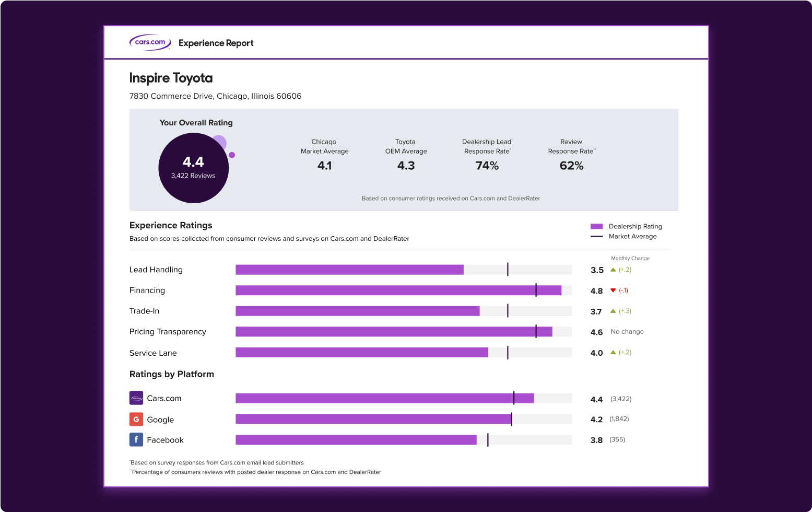Click the Google platform label
812x512 pixels.
(x=160, y=420)
